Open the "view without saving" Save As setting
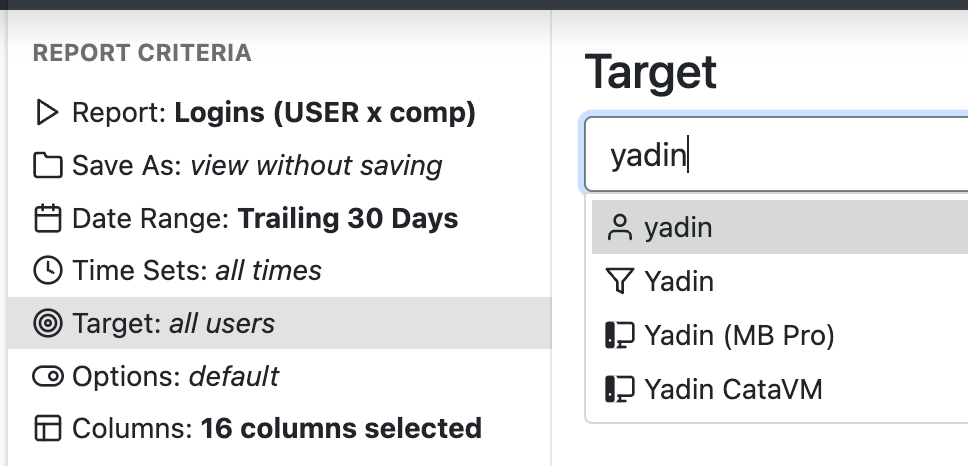The height and width of the screenshot is (466, 968). 316,166
